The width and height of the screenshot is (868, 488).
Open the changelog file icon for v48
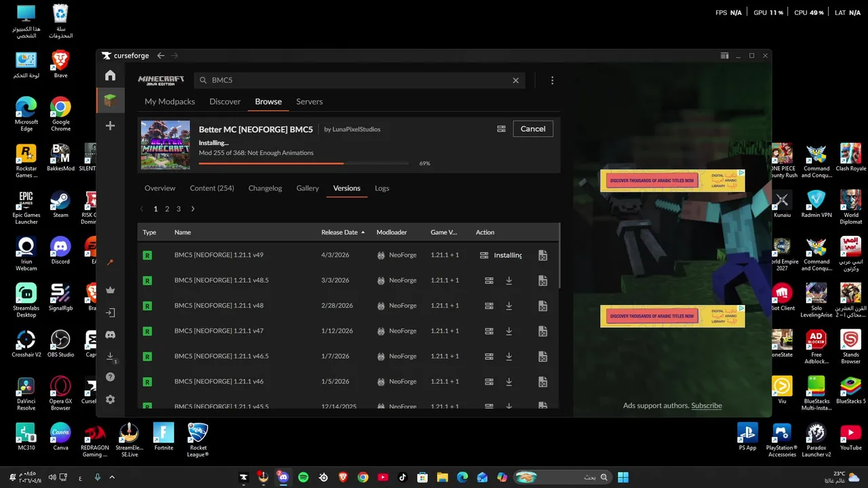(x=542, y=306)
